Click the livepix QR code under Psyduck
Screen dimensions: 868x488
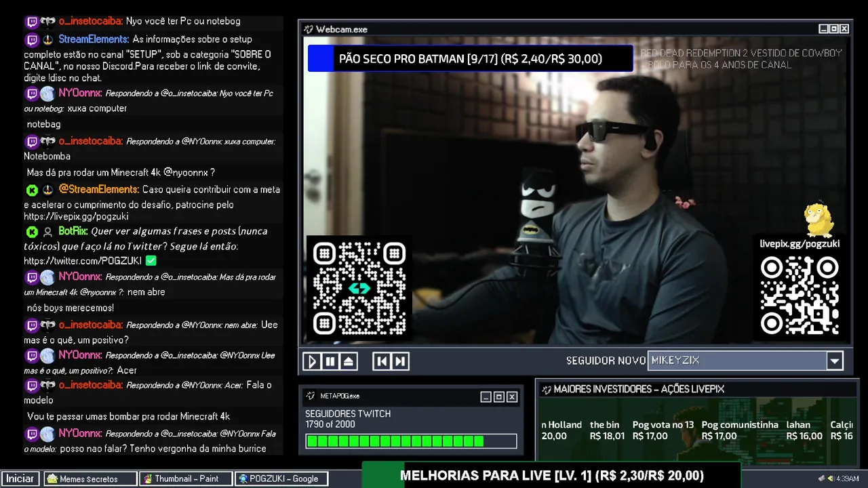point(800,296)
